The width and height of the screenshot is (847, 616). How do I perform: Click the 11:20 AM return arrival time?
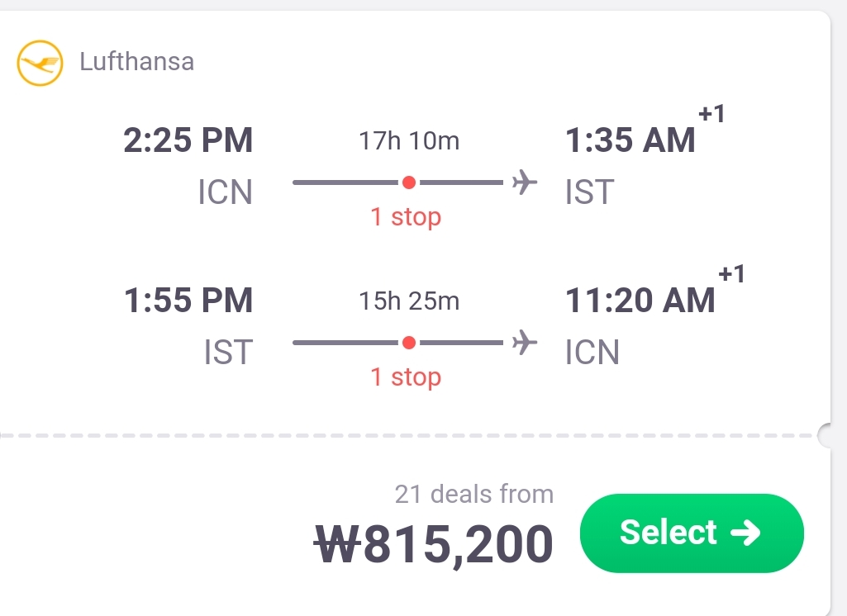[640, 301]
